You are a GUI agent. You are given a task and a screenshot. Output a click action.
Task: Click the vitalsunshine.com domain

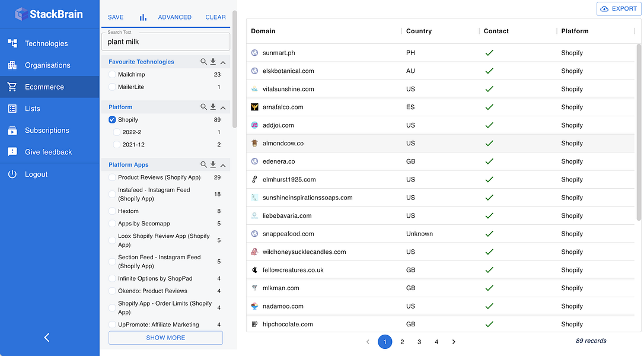[288, 89]
